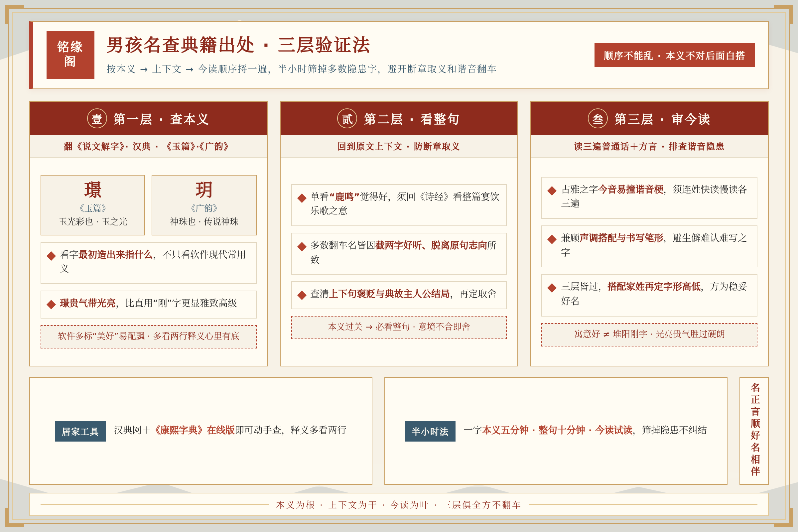Select the 第一层 · 查本义 header
The height and width of the screenshot is (532, 798).
(149, 118)
